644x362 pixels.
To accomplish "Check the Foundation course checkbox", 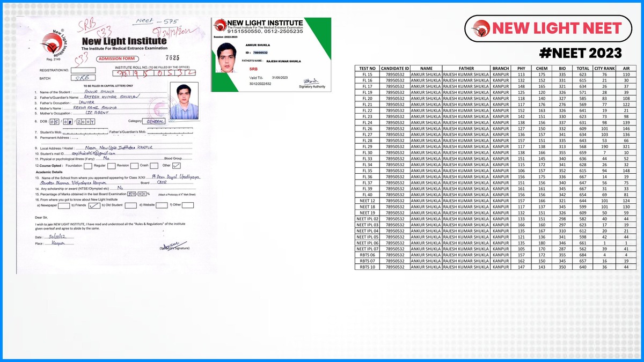I will [x=89, y=166].
